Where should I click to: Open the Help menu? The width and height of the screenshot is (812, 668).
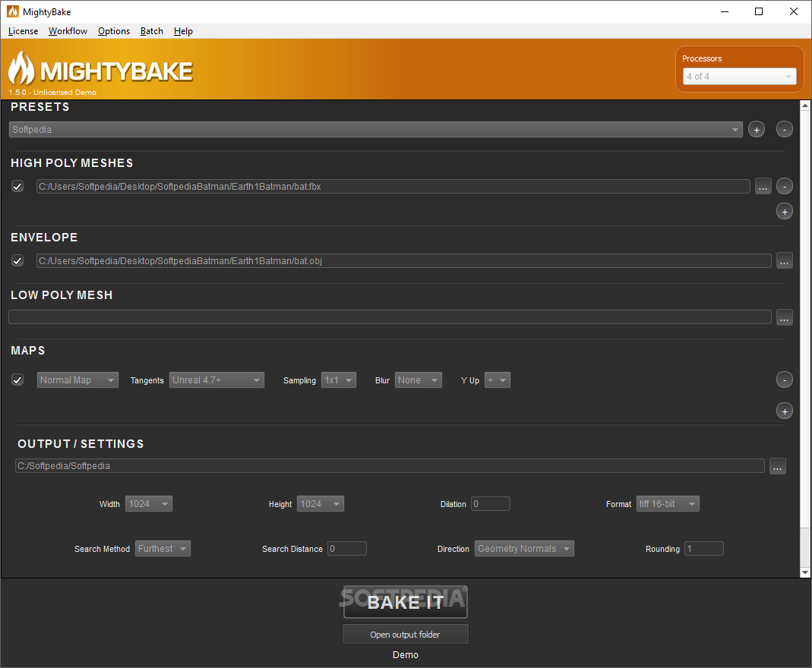click(x=183, y=31)
